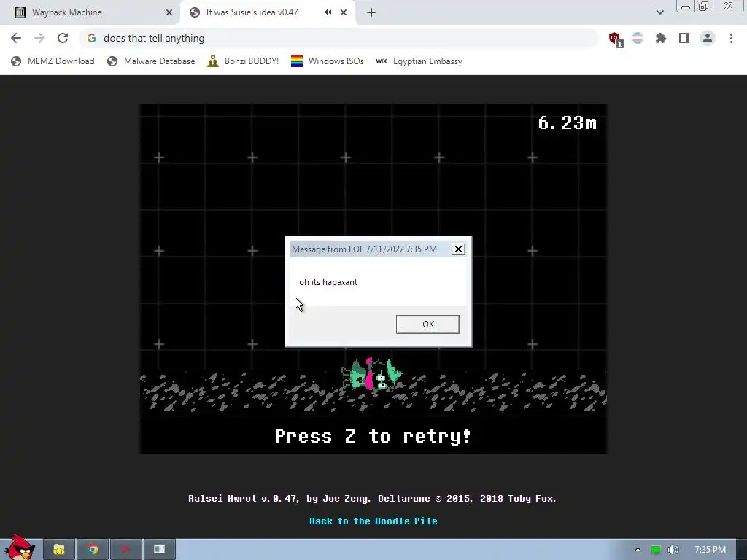Mute tab via the speaker icon
The image size is (747, 560).
[328, 12]
